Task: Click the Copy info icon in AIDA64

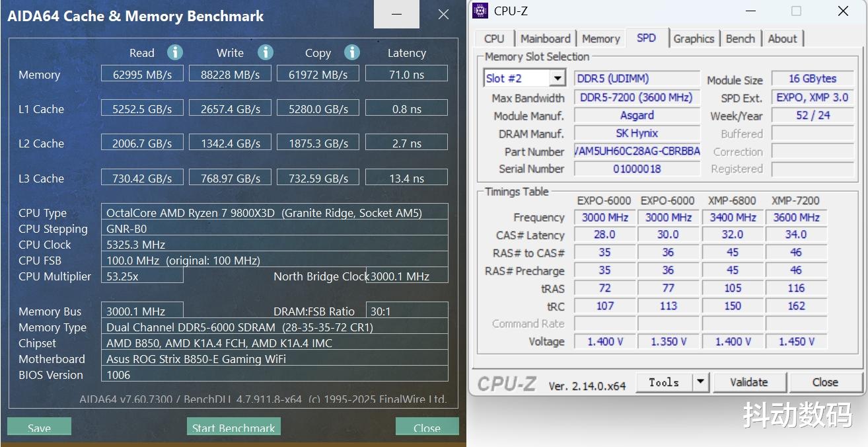Action: point(352,52)
